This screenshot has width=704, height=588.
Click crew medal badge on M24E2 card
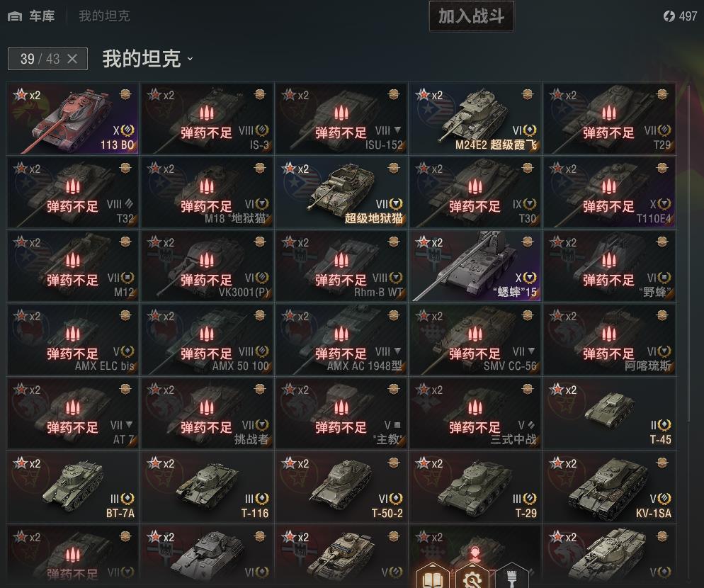pyautogui.click(x=528, y=94)
